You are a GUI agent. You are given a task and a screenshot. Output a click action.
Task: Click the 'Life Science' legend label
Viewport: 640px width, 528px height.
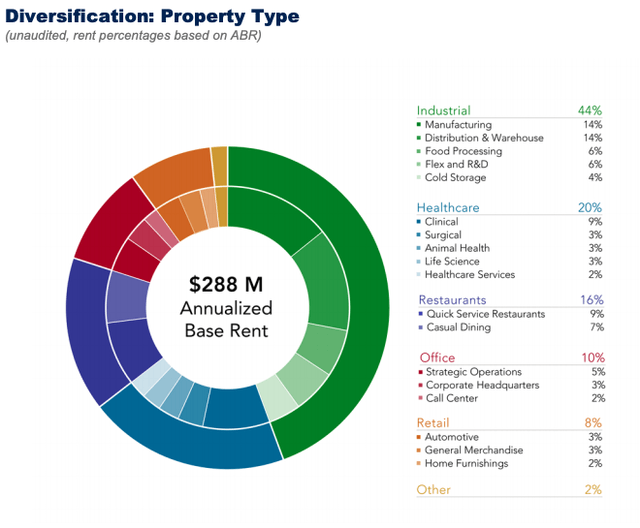(x=452, y=261)
